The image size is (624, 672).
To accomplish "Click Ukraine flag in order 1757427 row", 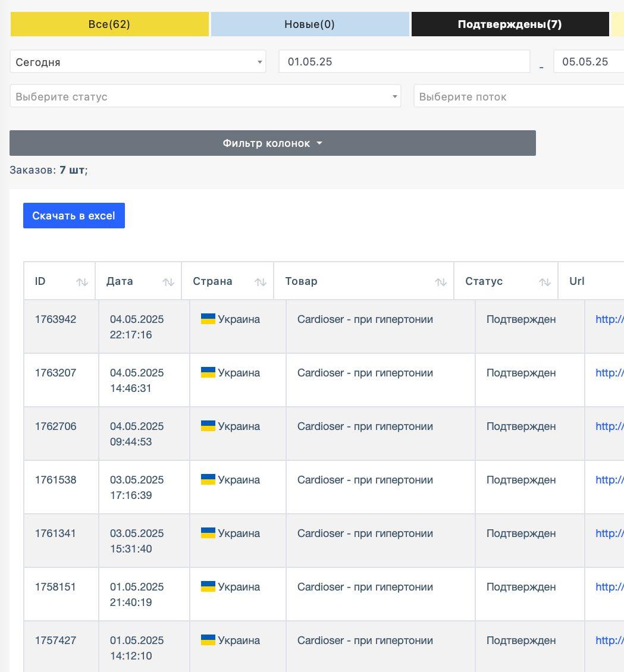I will [x=208, y=640].
